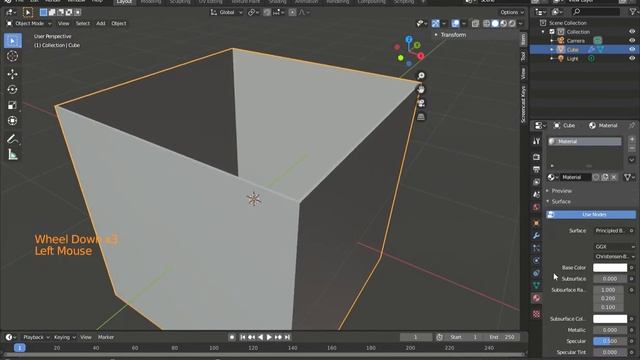This screenshot has height=360, width=640.
Task: Open the Object Mode dropdown
Action: click(29, 24)
